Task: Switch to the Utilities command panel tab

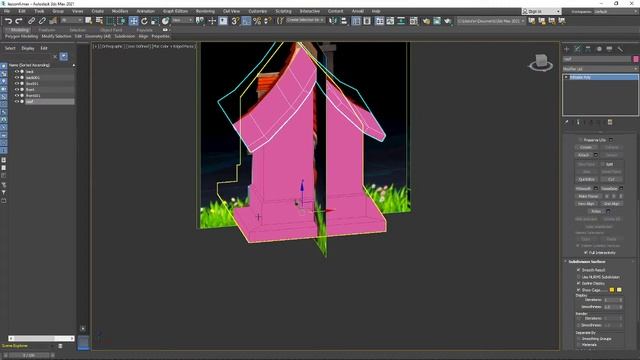Action: (x=620, y=49)
